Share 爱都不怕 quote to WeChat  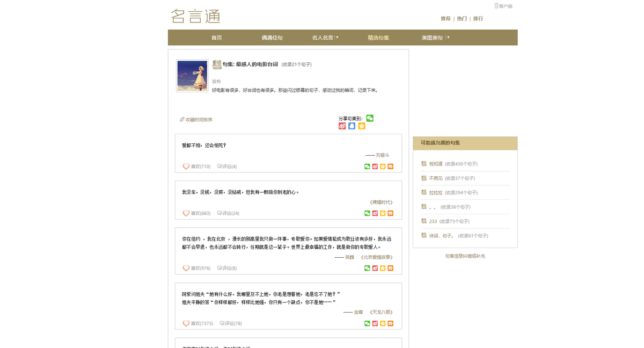(367, 166)
